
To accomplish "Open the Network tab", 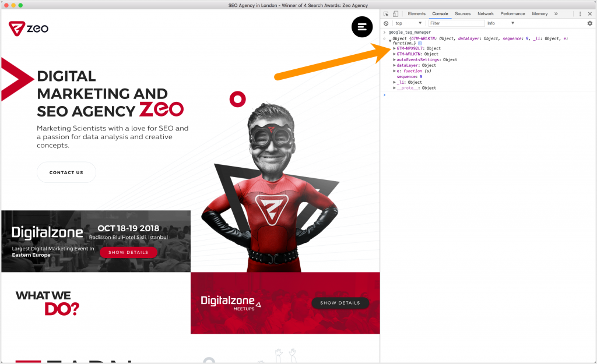I will (x=486, y=14).
